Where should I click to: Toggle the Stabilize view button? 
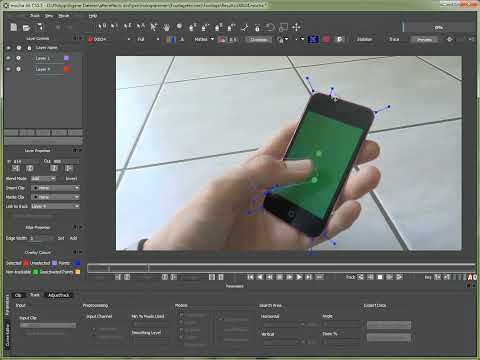click(364, 39)
